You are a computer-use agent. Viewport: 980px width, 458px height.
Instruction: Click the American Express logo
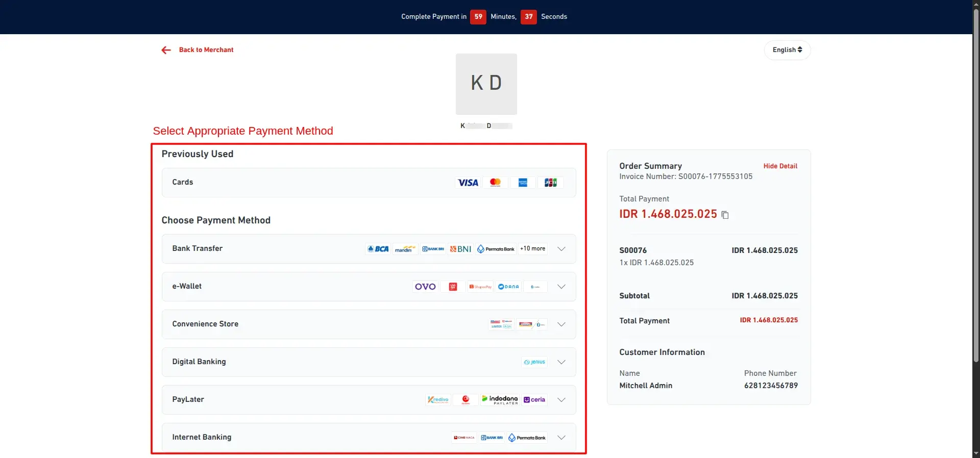(x=523, y=183)
